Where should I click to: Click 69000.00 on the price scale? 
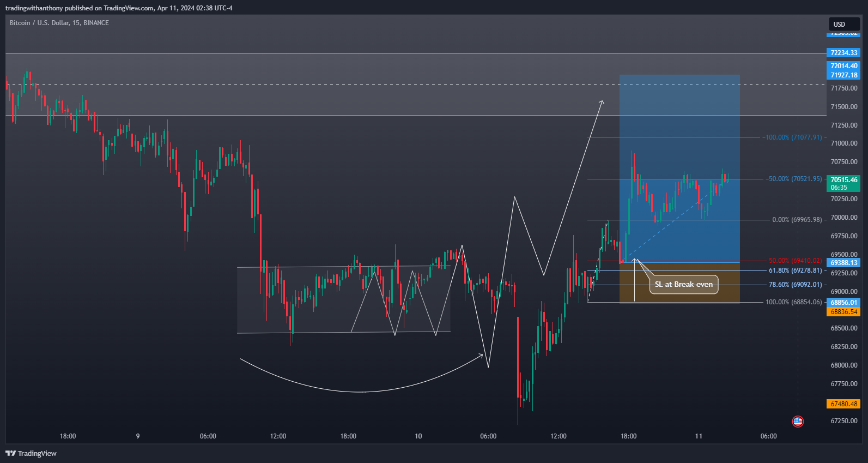tap(844, 292)
